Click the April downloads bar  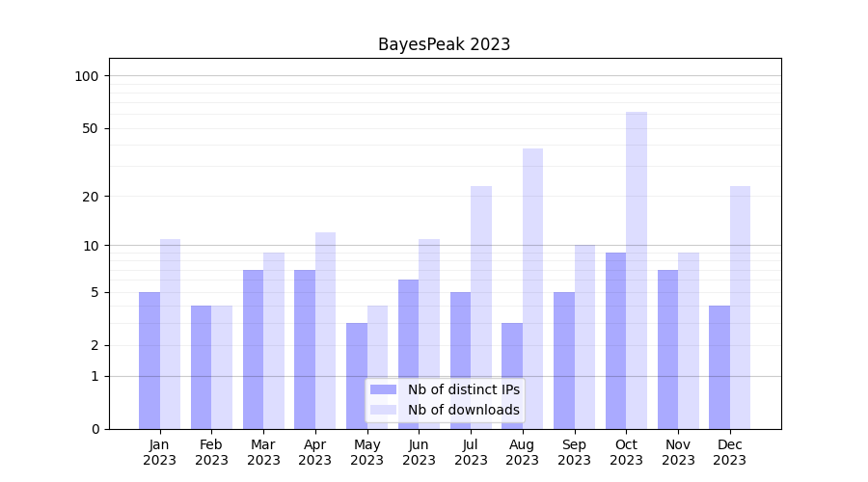[326, 331]
